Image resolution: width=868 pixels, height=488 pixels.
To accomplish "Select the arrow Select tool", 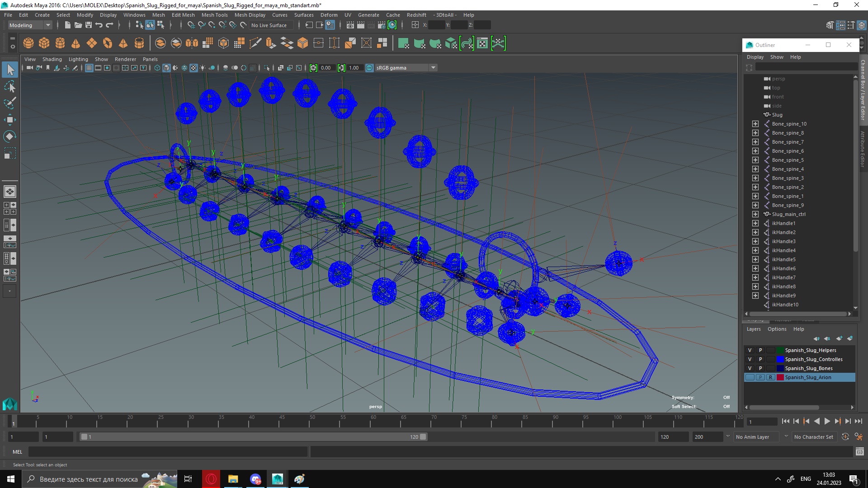I will pyautogui.click(x=10, y=70).
